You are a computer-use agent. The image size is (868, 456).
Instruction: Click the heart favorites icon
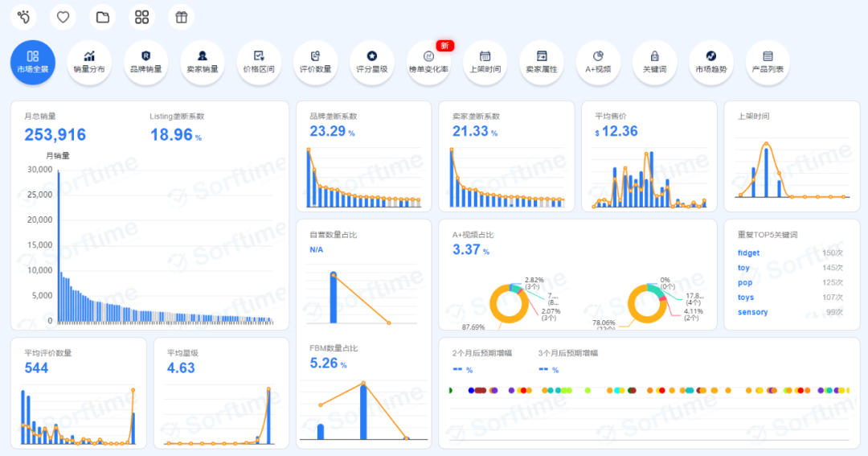point(63,17)
